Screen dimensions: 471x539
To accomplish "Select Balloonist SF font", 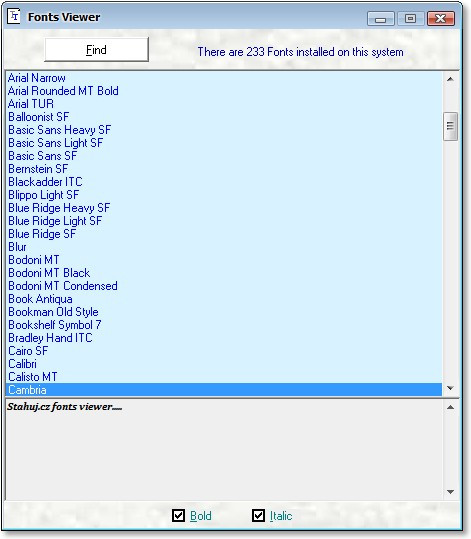I will (224, 117).
